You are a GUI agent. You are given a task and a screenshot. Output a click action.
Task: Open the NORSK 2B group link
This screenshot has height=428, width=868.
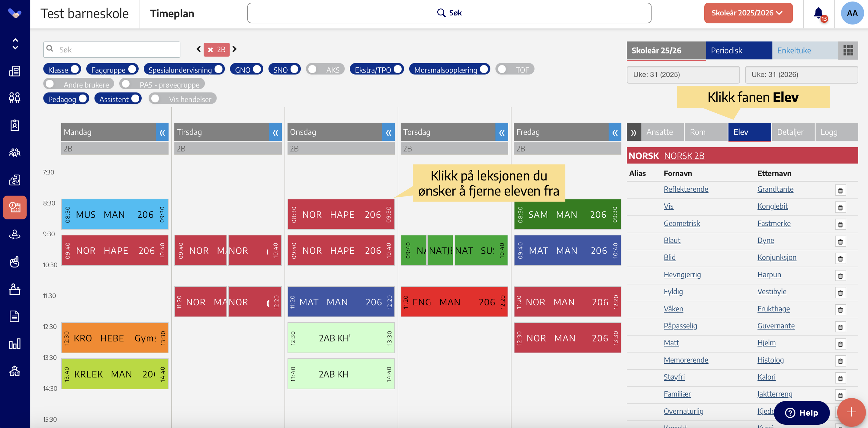tap(684, 156)
